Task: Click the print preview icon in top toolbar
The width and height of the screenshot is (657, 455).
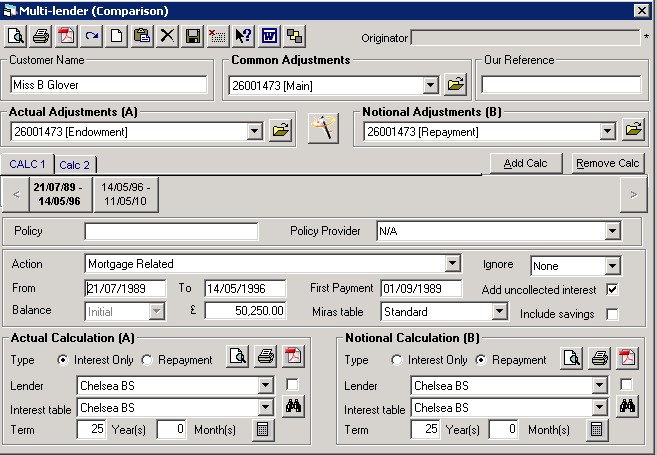Action: pyautogui.click(x=16, y=36)
